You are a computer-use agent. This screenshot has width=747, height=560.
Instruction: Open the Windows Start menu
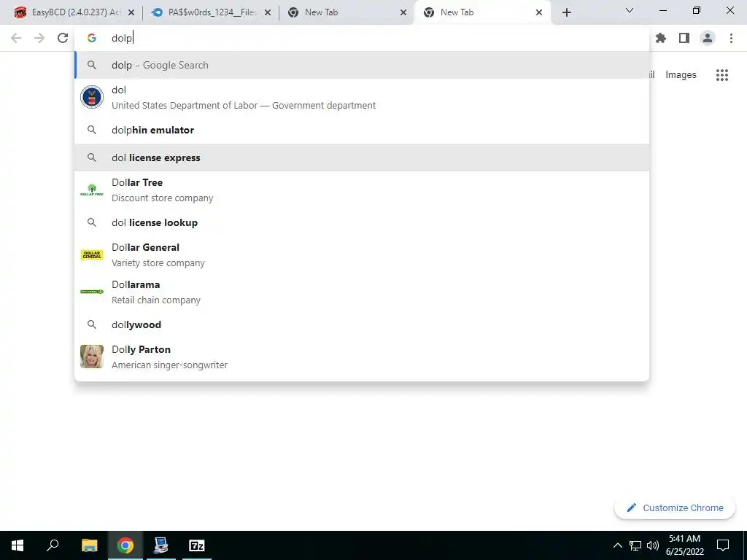[x=18, y=545]
